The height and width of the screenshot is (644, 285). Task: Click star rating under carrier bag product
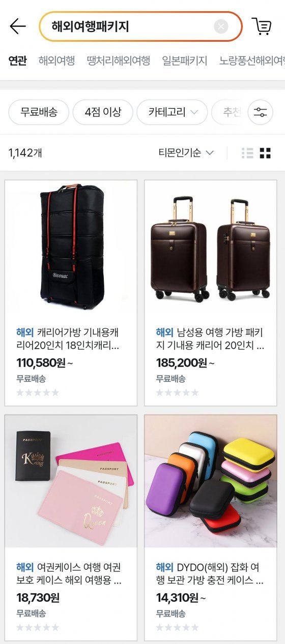tap(38, 393)
